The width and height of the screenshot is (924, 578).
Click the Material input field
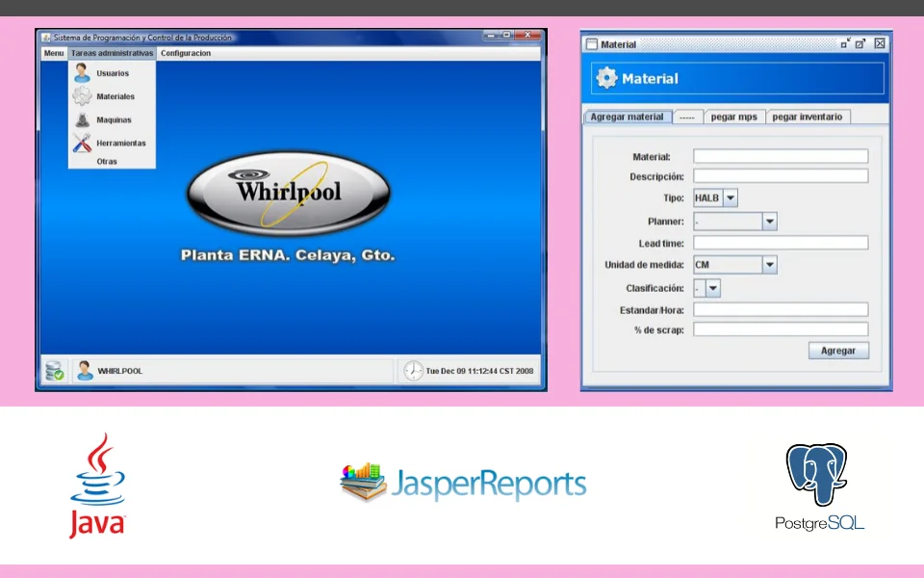pyautogui.click(x=781, y=156)
